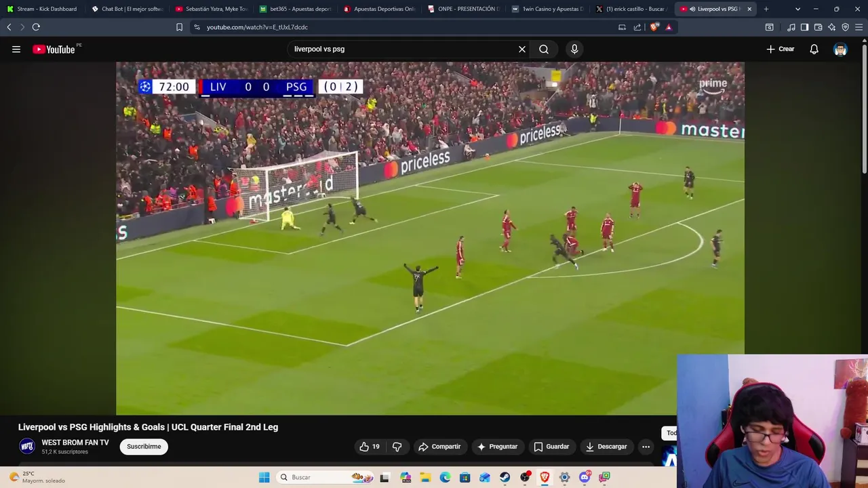Toggle the browser sidebar panel
This screenshot has height=488, width=868.
804,27
